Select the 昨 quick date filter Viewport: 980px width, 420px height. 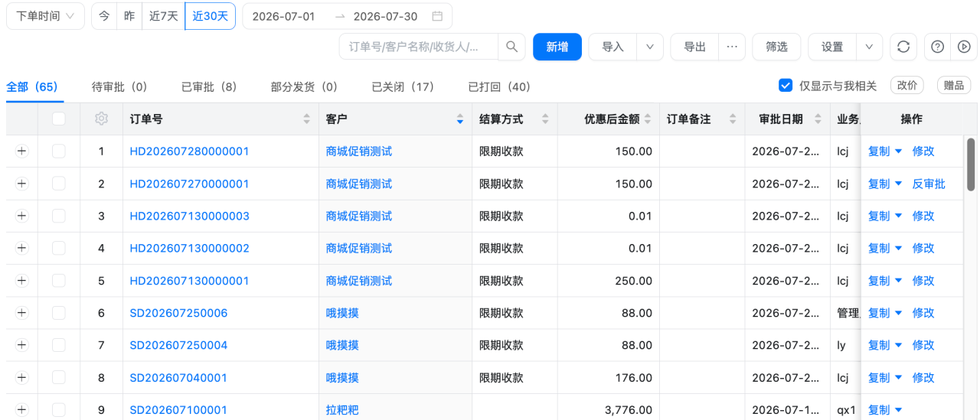click(129, 16)
